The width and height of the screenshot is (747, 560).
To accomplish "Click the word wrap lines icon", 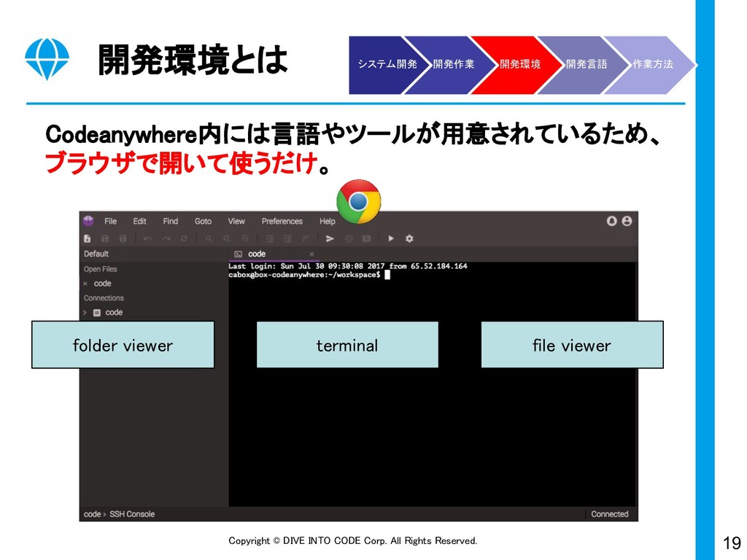I will (x=244, y=238).
